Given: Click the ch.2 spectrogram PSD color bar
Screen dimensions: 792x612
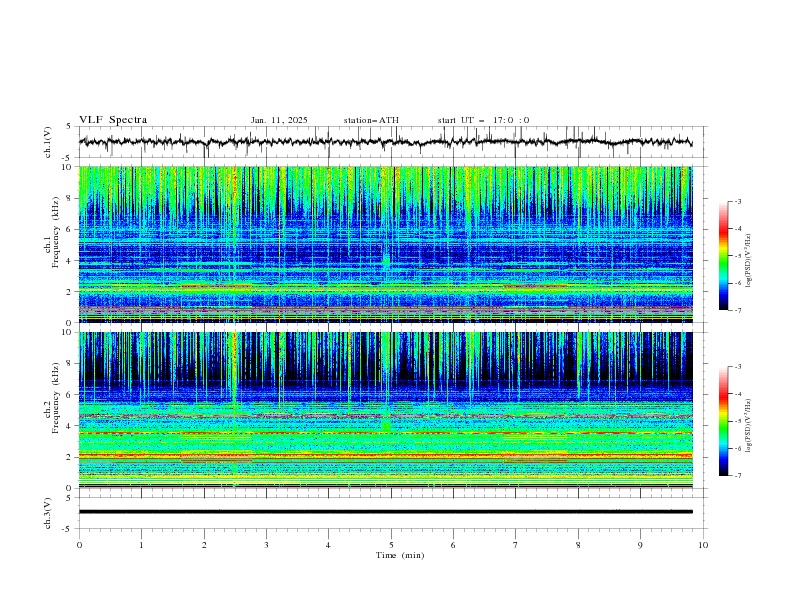Looking at the screenshot, I should (723, 421).
